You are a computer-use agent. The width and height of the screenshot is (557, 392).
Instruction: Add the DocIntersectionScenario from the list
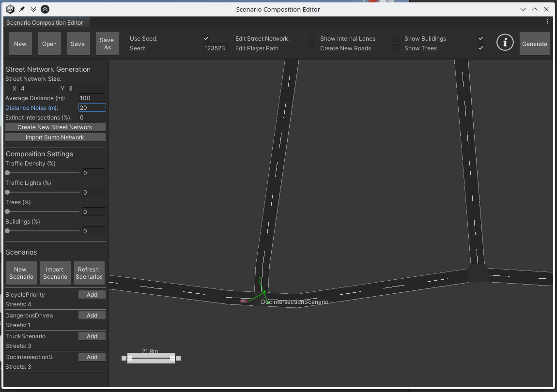(x=92, y=357)
